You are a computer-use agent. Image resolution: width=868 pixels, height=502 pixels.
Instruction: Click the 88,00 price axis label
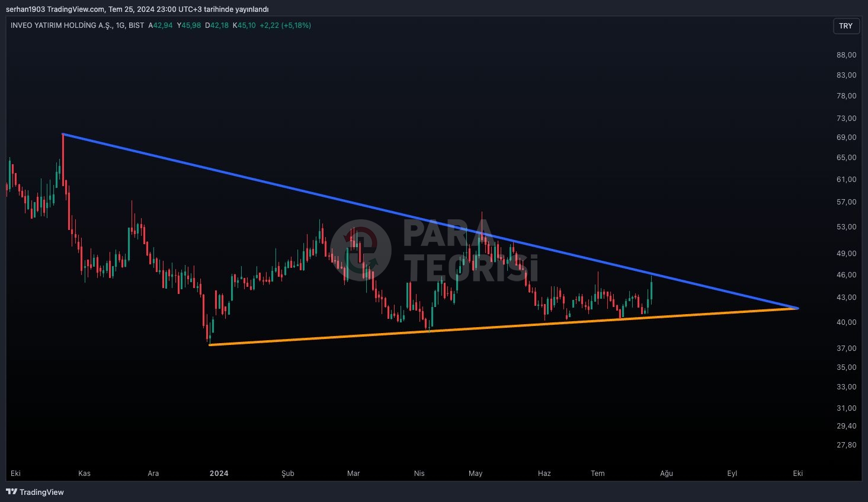(x=846, y=55)
